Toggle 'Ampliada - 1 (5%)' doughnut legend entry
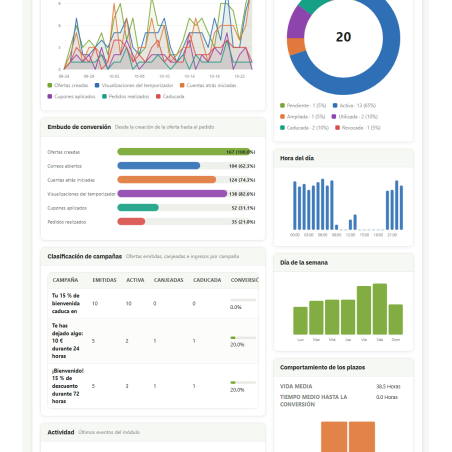Image resolution: width=452 pixels, height=452 pixels. click(303, 117)
